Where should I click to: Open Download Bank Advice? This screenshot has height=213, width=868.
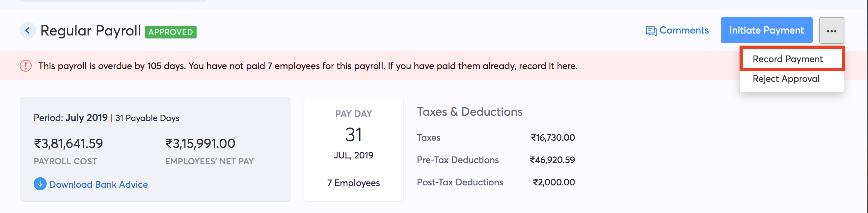coord(98,184)
